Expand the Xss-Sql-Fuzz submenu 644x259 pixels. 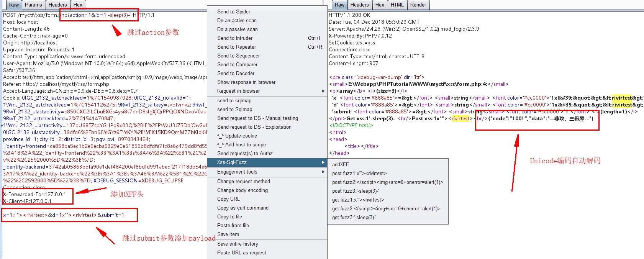[x=267, y=162]
